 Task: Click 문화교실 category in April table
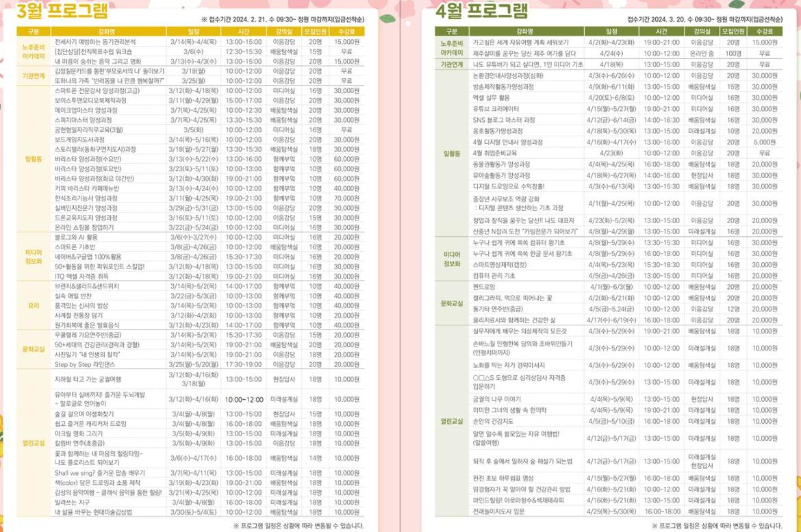[453, 303]
